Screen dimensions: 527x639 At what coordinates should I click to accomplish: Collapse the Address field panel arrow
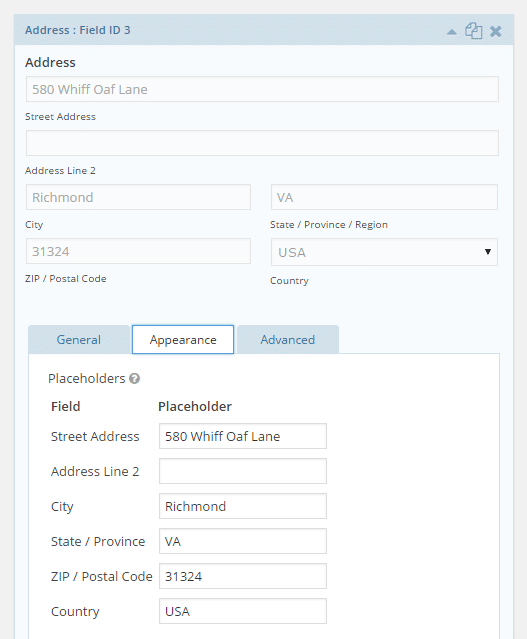pyautogui.click(x=452, y=32)
